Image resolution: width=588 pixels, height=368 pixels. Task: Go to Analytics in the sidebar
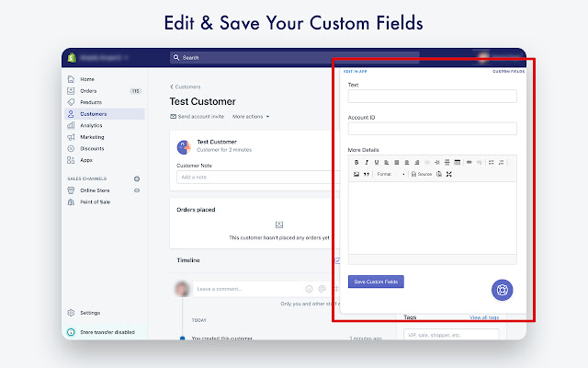coord(91,125)
